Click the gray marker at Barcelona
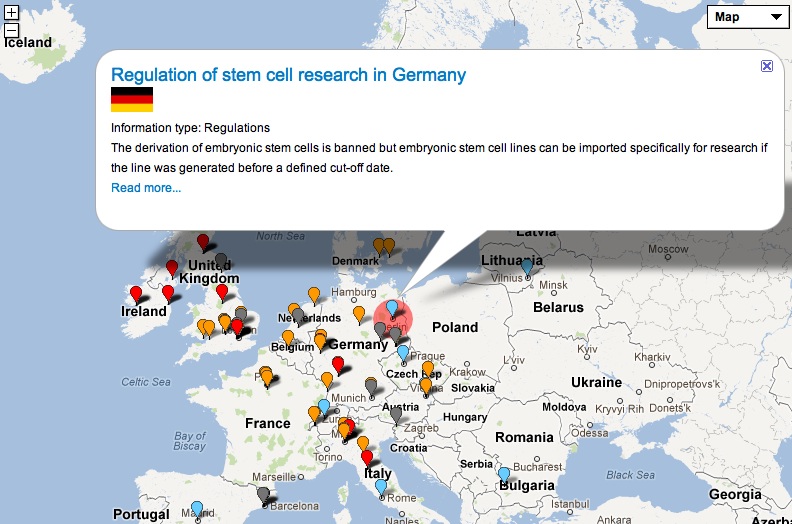 (x=263, y=494)
